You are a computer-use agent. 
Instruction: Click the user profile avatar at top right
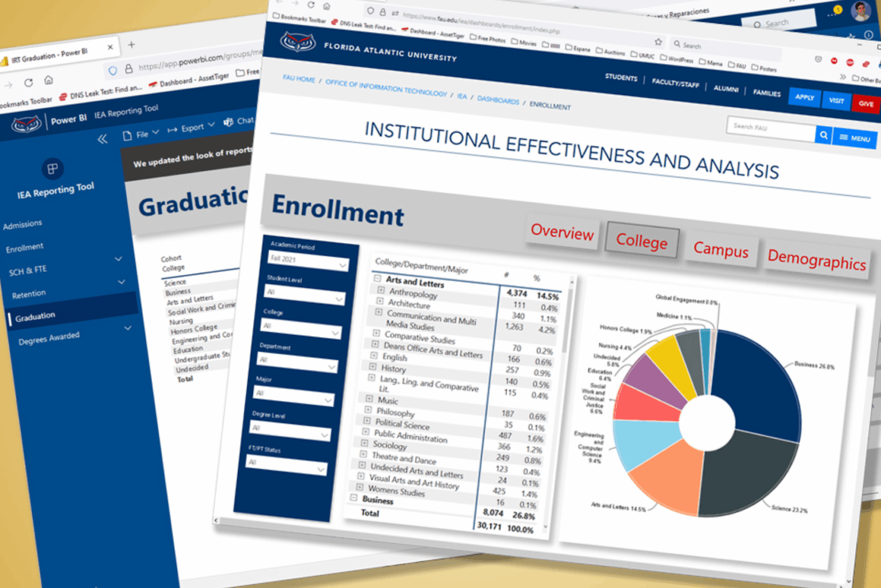coord(860,10)
